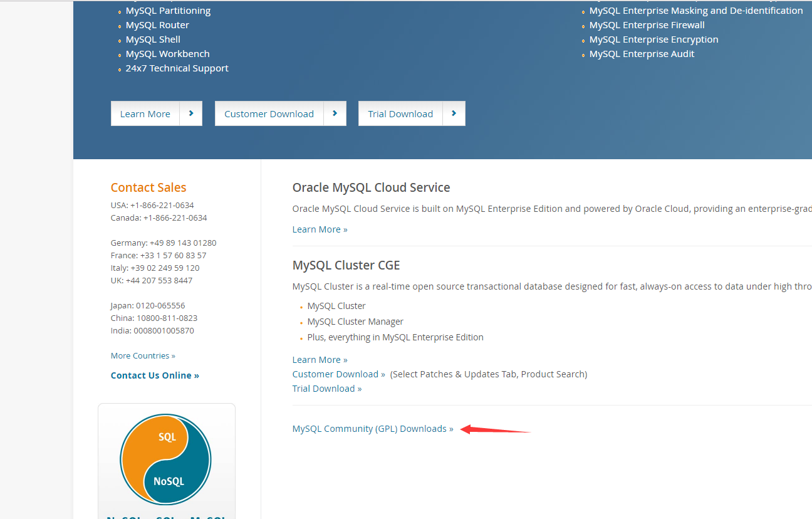Expand the arrow on Trial Download button
Image resolution: width=812 pixels, height=519 pixels.
tap(454, 113)
